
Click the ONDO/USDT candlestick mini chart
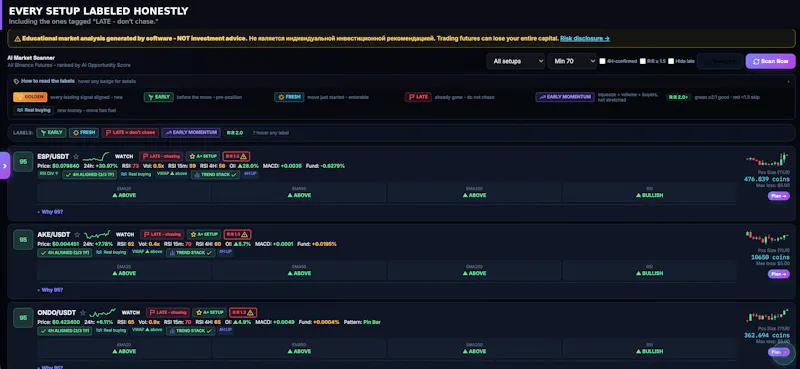click(767, 315)
